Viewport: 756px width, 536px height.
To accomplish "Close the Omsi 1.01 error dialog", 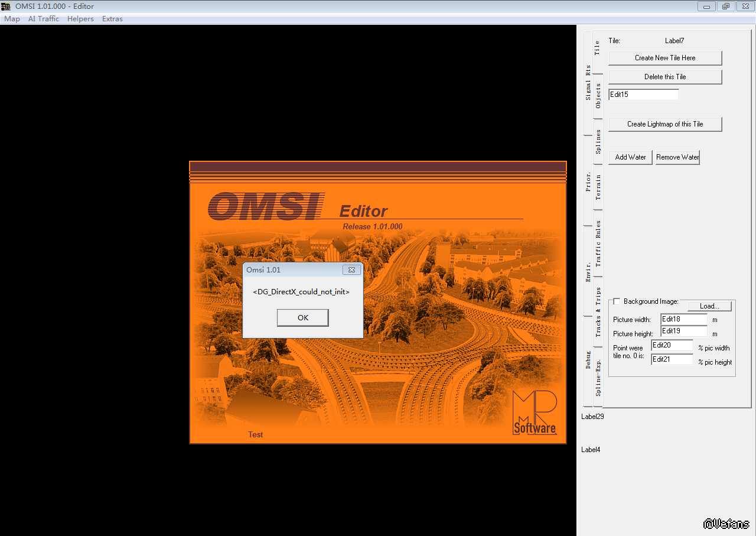I will click(351, 269).
